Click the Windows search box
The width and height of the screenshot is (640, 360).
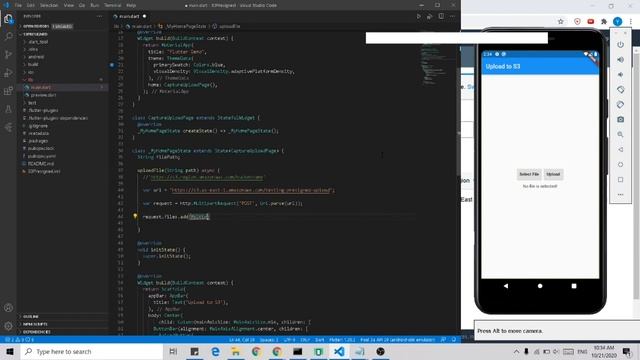91,351
